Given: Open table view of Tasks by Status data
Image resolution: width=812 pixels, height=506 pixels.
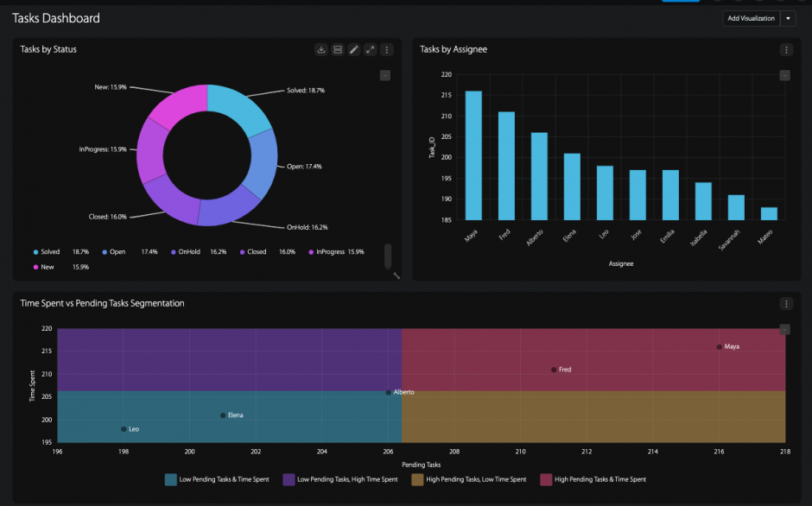Looking at the screenshot, I should click(337, 49).
